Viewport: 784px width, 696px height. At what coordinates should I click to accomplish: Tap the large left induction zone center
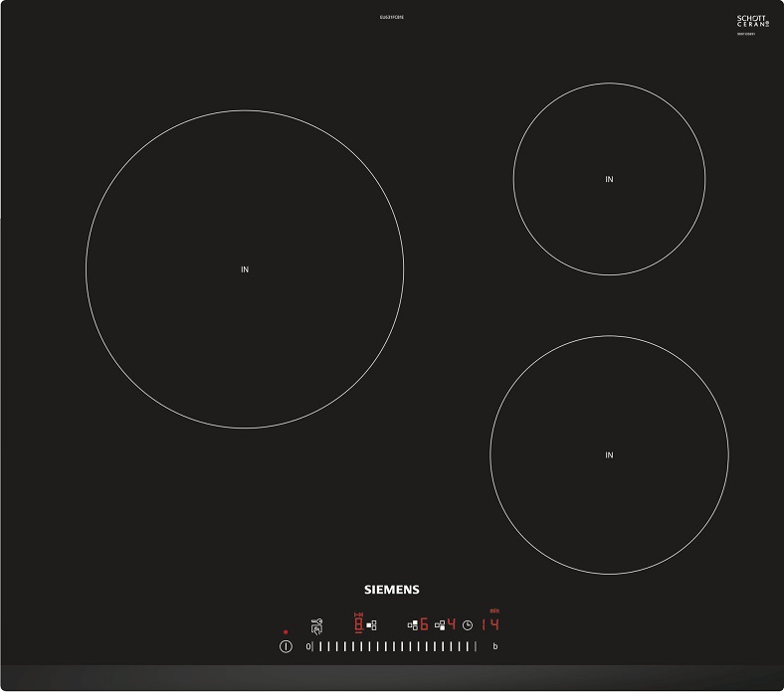[x=245, y=269]
